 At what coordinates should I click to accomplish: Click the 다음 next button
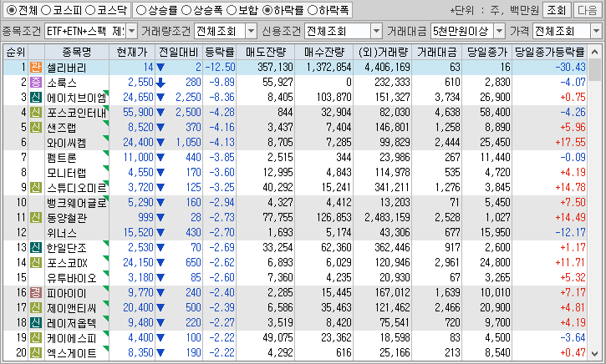pyautogui.click(x=588, y=10)
